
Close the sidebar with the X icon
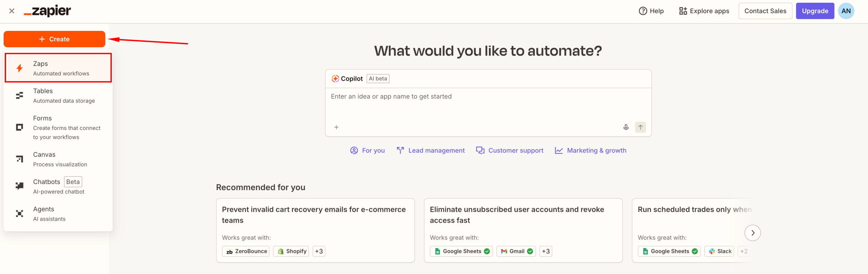pyautogui.click(x=12, y=11)
